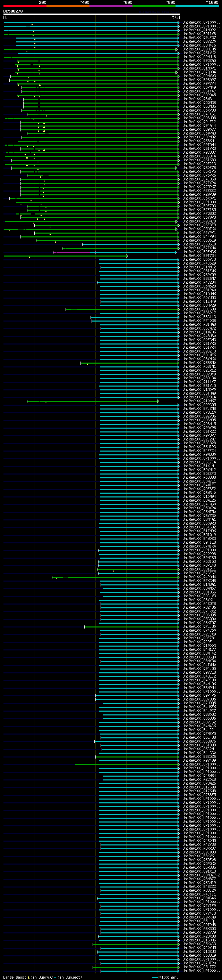Image resolution: width=222 pixels, height=980 pixels.
Task: Click hit label UniRef100_A9NUL8
Action: tap(199, 57)
